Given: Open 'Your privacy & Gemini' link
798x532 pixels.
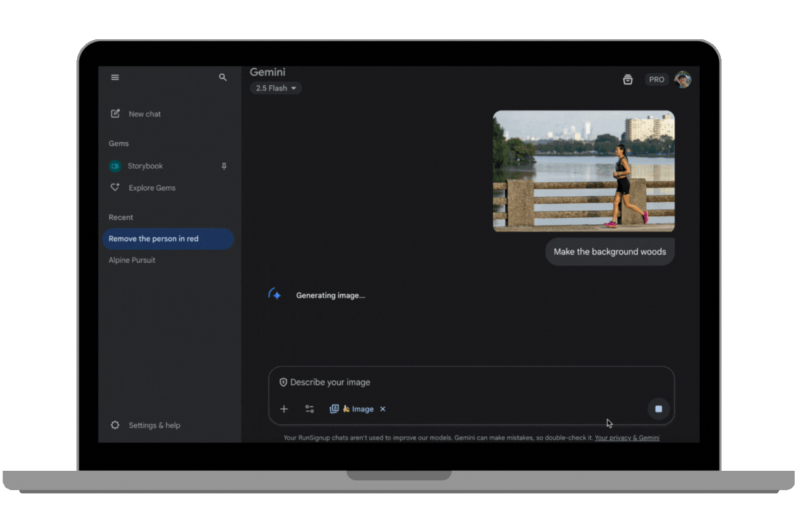Looking at the screenshot, I should (x=627, y=438).
